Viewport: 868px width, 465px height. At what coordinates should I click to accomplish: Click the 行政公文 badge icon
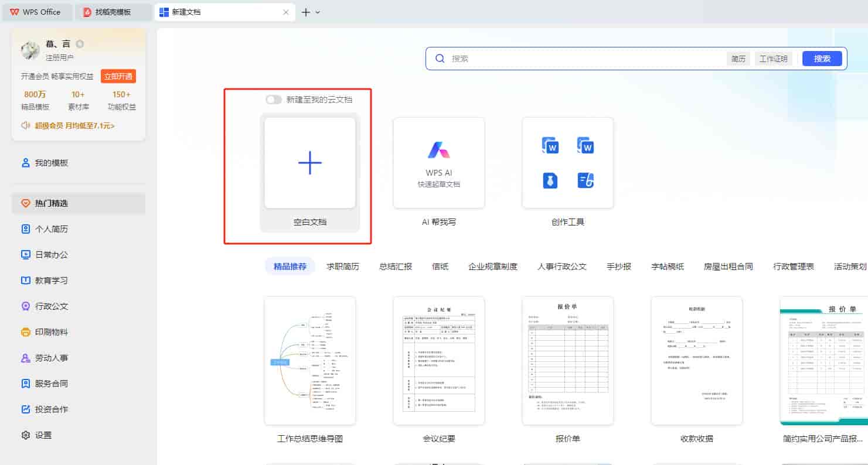point(25,306)
